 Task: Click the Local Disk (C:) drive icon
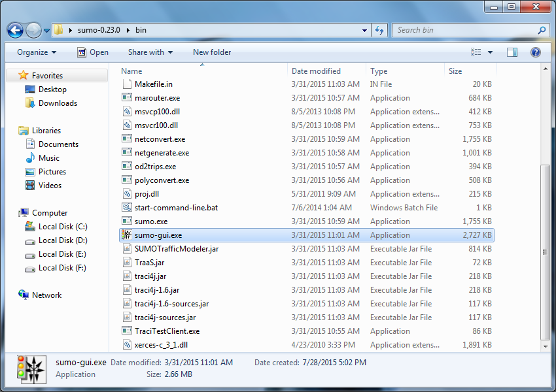[30, 227]
